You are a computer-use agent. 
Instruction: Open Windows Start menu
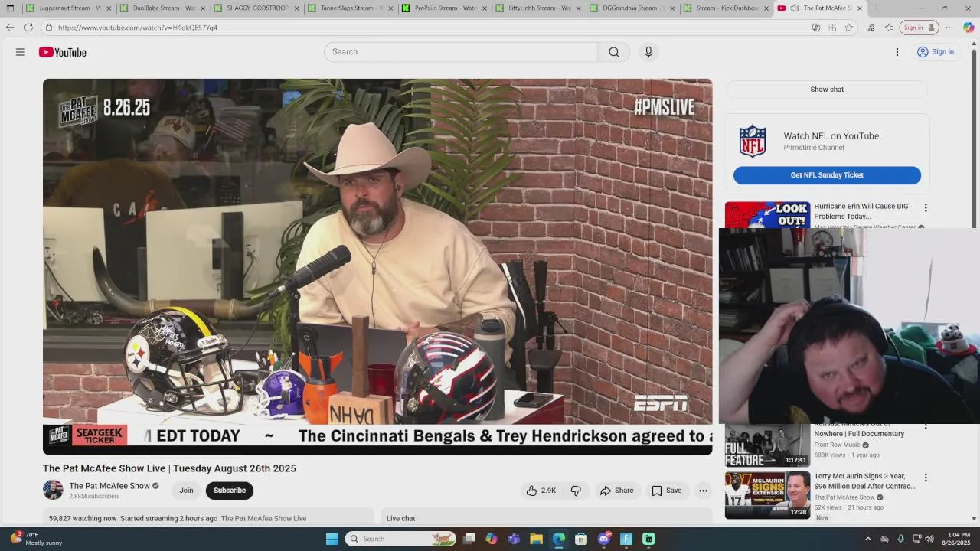[332, 539]
